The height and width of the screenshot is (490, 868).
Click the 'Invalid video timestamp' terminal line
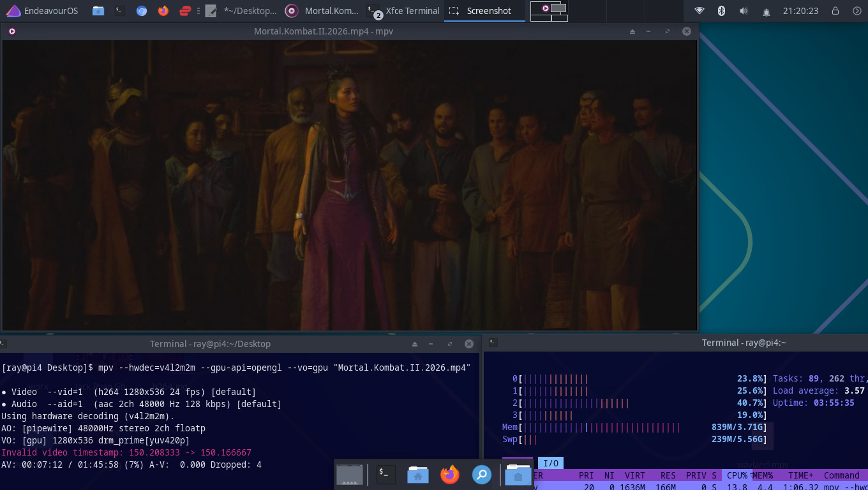click(x=126, y=452)
